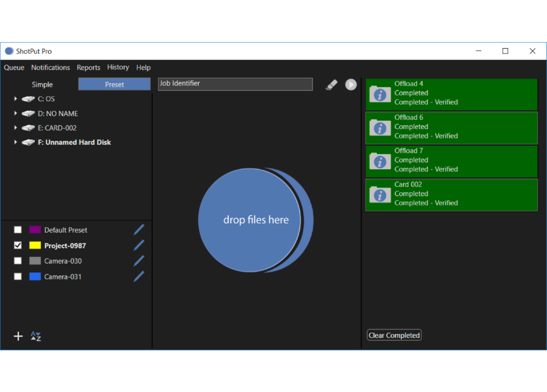Image resolution: width=547 pixels, height=392 pixels.
Task: Open info icon for Card 002 job
Action: point(380,195)
